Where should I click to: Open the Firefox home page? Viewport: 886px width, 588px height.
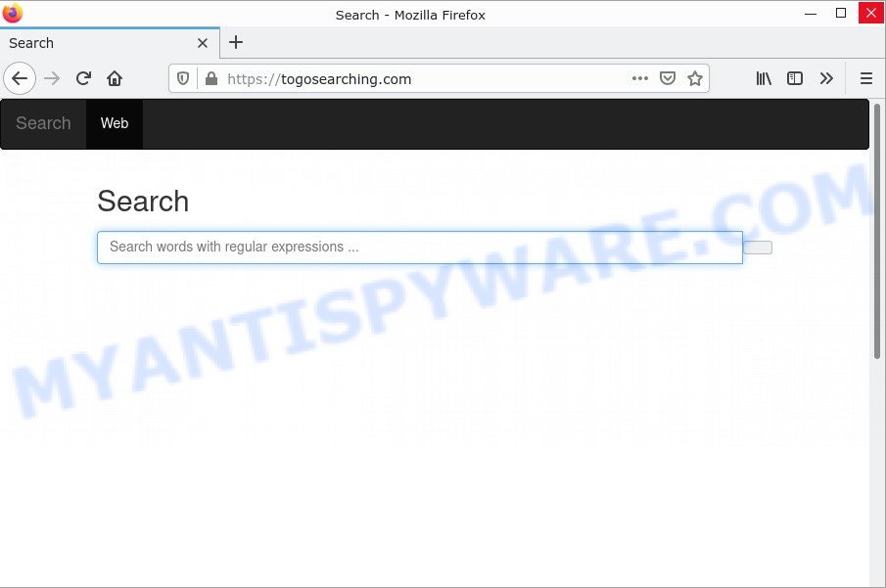(115, 78)
